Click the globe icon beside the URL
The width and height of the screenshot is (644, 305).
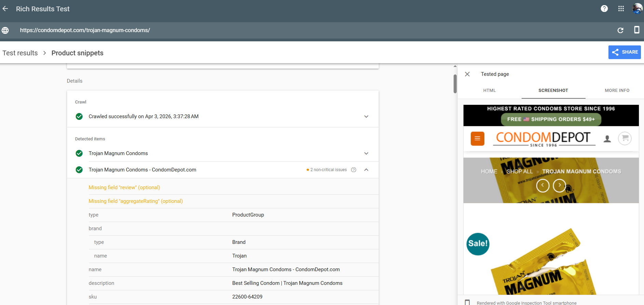[5, 30]
